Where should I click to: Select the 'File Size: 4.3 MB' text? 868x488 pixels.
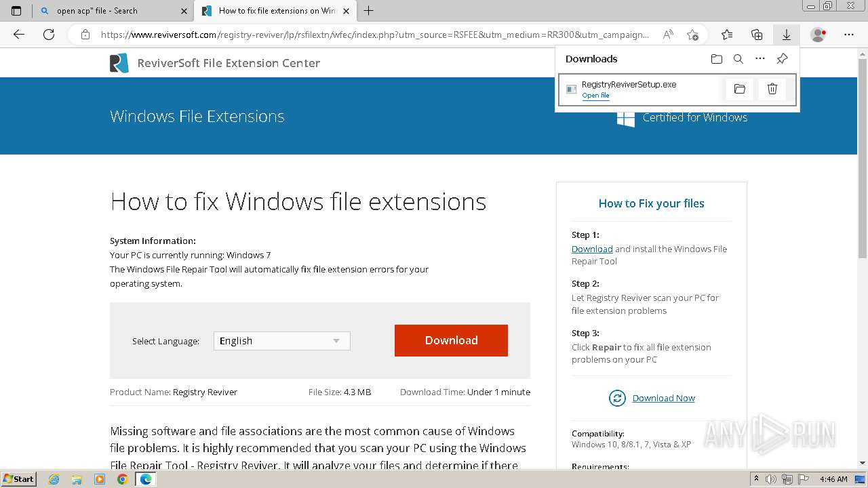click(x=340, y=392)
